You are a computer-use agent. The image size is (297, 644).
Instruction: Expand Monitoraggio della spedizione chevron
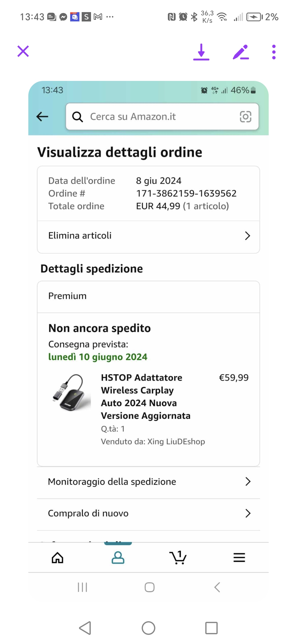click(248, 481)
